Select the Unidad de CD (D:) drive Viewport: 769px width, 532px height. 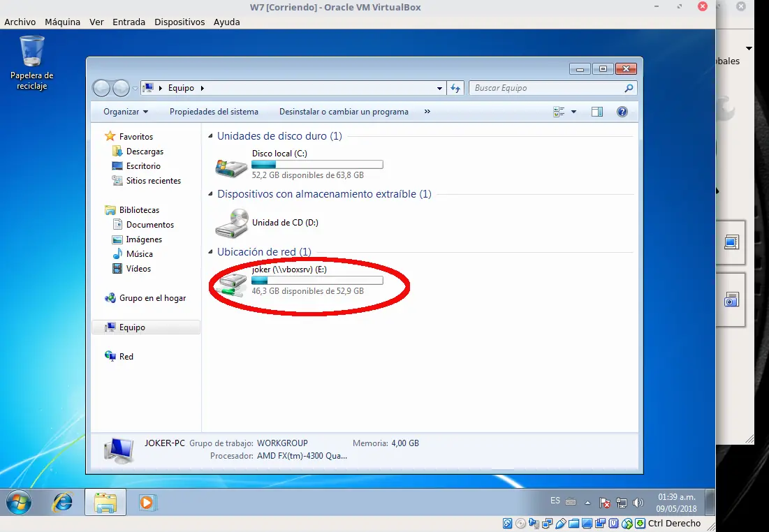click(x=268, y=223)
